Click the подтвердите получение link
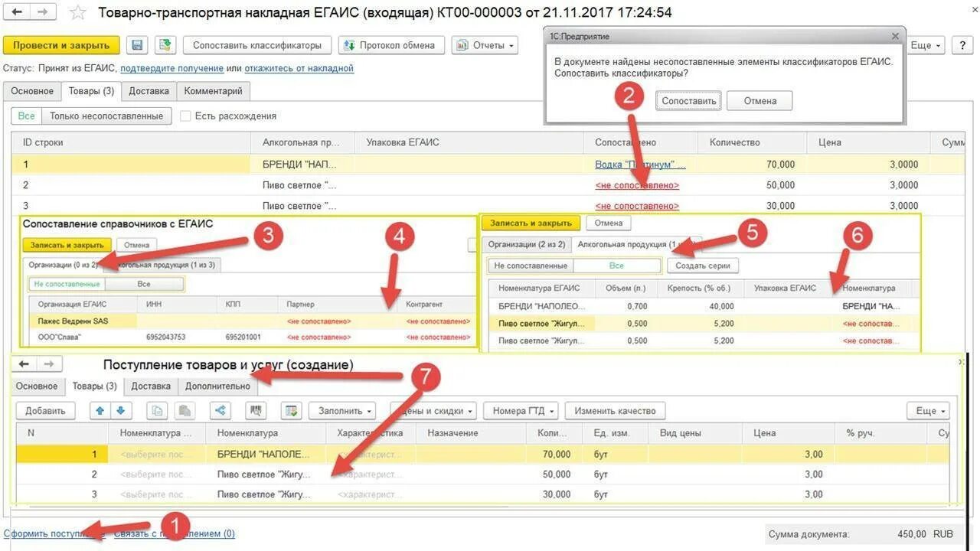Viewport: 980px width, 551px height. tap(171, 68)
